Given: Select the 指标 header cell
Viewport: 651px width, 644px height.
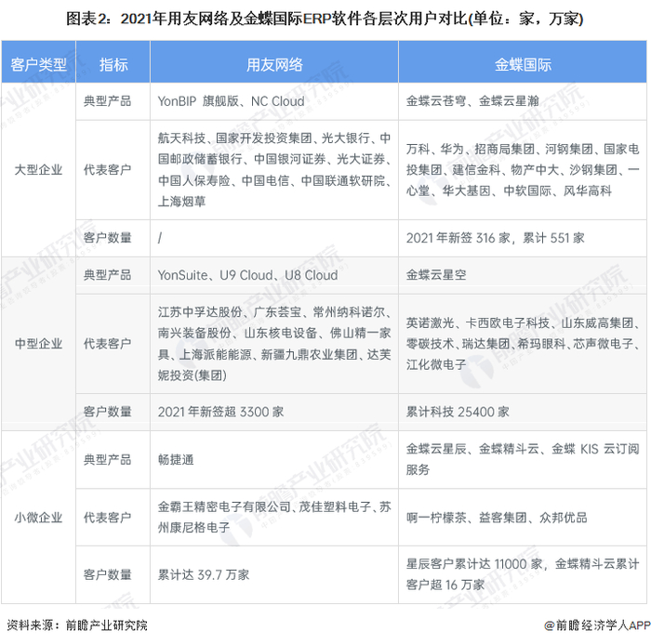Looking at the screenshot, I should pyautogui.click(x=113, y=62).
